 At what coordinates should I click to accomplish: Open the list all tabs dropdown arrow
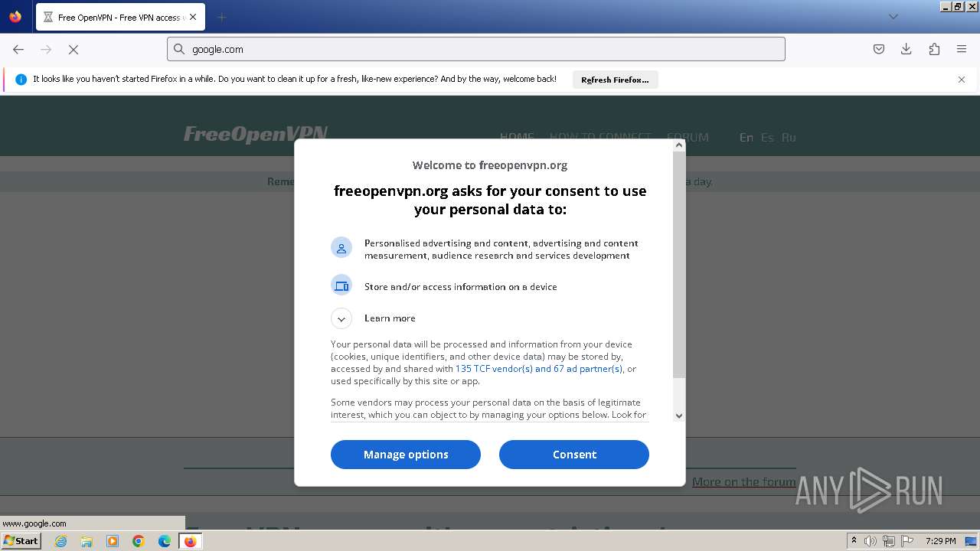click(893, 17)
